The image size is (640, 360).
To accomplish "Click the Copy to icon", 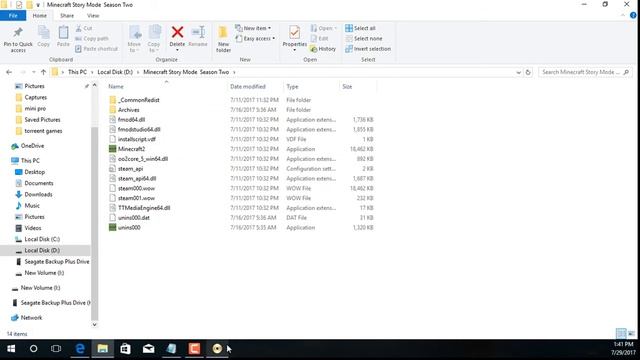I will (x=154, y=33).
